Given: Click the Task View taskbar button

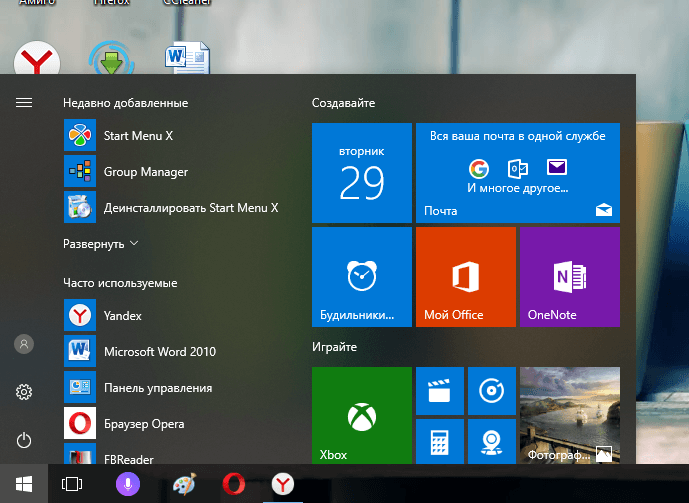Looking at the screenshot, I should [x=72, y=484].
